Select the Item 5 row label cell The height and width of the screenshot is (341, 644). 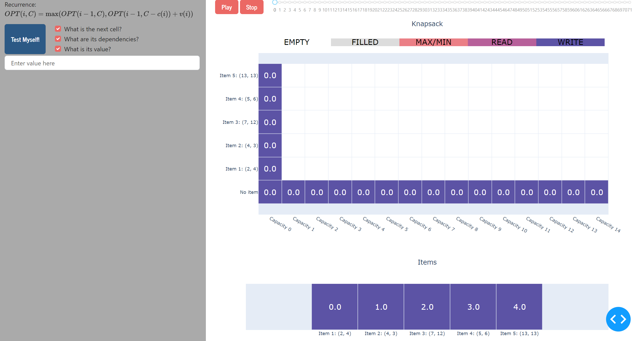[239, 75]
